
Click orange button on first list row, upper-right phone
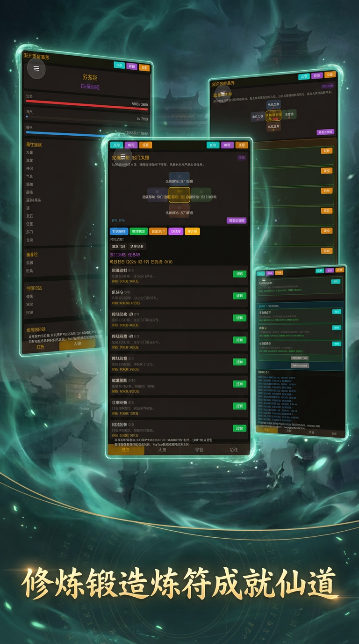pyautogui.click(x=327, y=151)
